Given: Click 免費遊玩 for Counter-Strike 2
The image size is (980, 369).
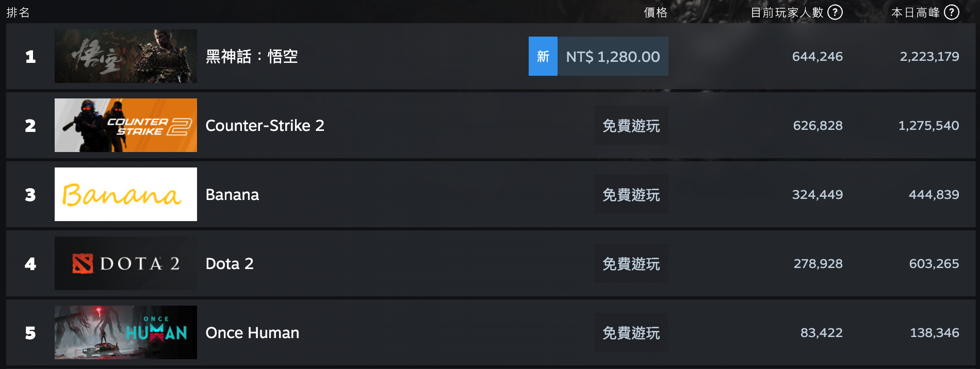Looking at the screenshot, I should pyautogui.click(x=631, y=125).
